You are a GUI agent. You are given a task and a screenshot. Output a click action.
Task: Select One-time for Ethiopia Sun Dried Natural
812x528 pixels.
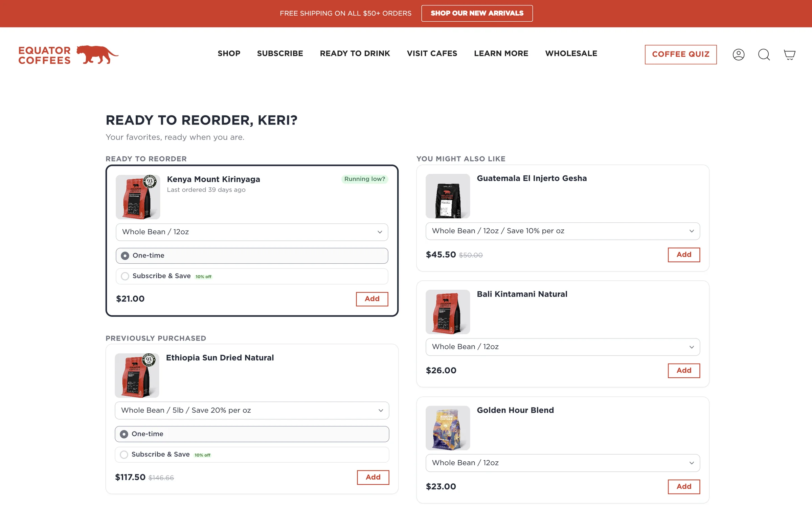252,434
